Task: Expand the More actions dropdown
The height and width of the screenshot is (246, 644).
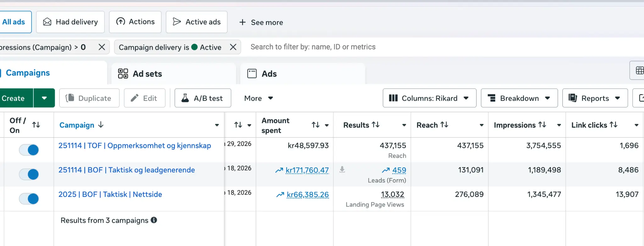Action: pyautogui.click(x=258, y=98)
